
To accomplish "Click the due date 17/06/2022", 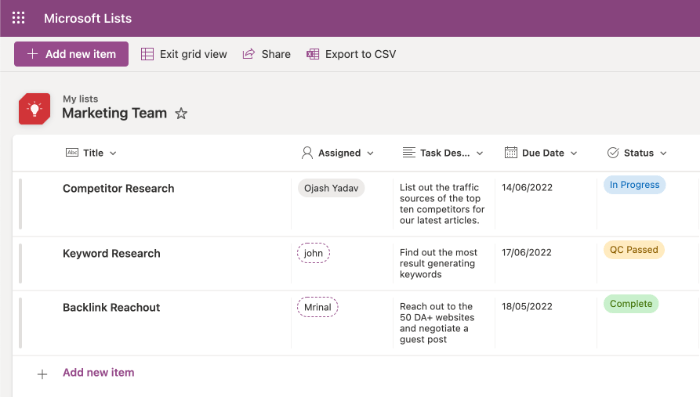I will [526, 253].
